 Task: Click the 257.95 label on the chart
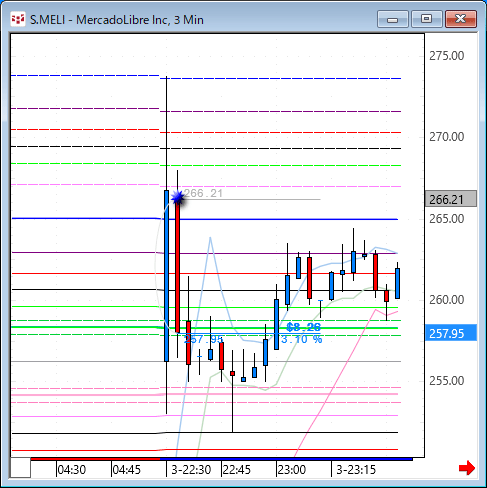204,339
